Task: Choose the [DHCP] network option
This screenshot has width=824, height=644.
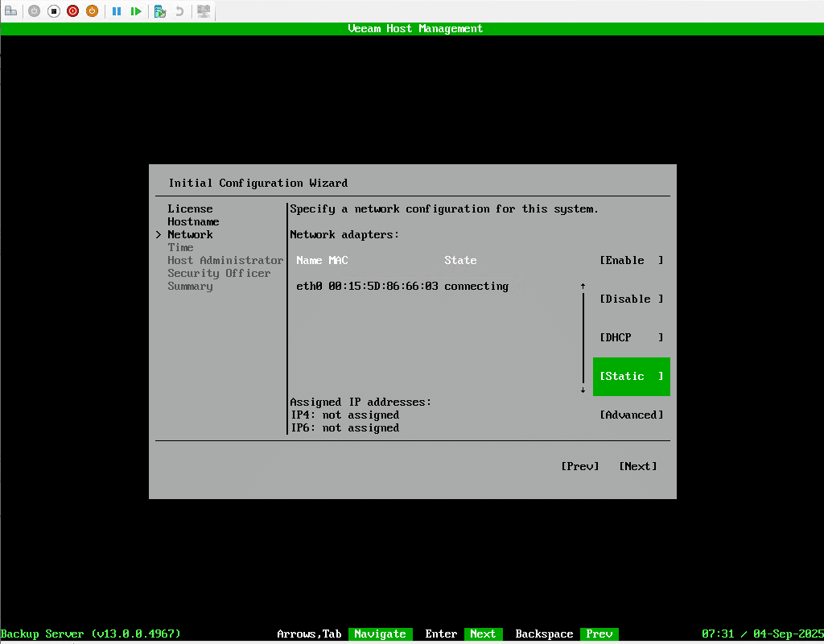Action: point(631,337)
